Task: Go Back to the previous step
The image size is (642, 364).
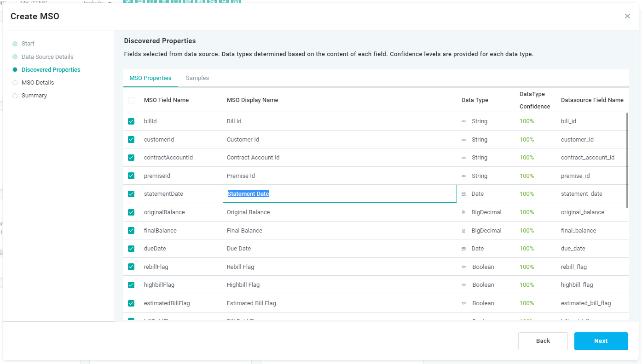Action: click(x=543, y=341)
